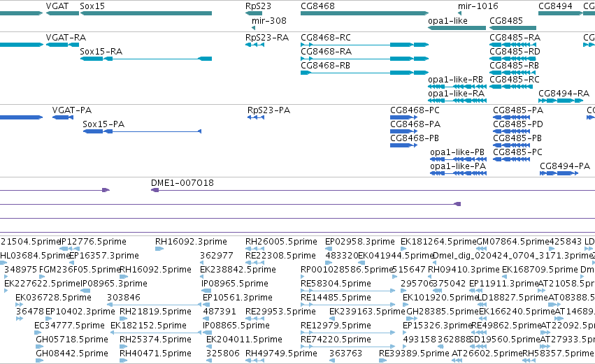Click EST EP10561.3prime

[x=238, y=298]
